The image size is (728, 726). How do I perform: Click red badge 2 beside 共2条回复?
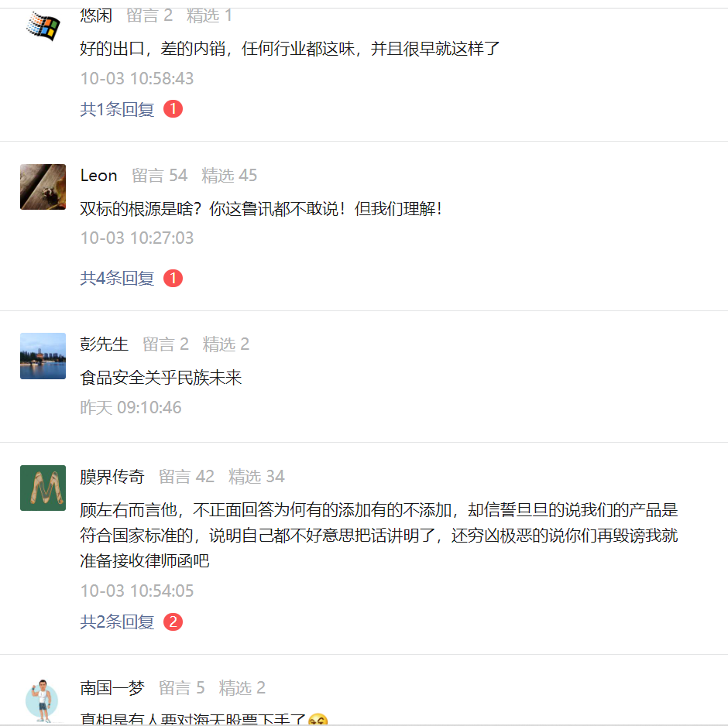[x=173, y=622]
